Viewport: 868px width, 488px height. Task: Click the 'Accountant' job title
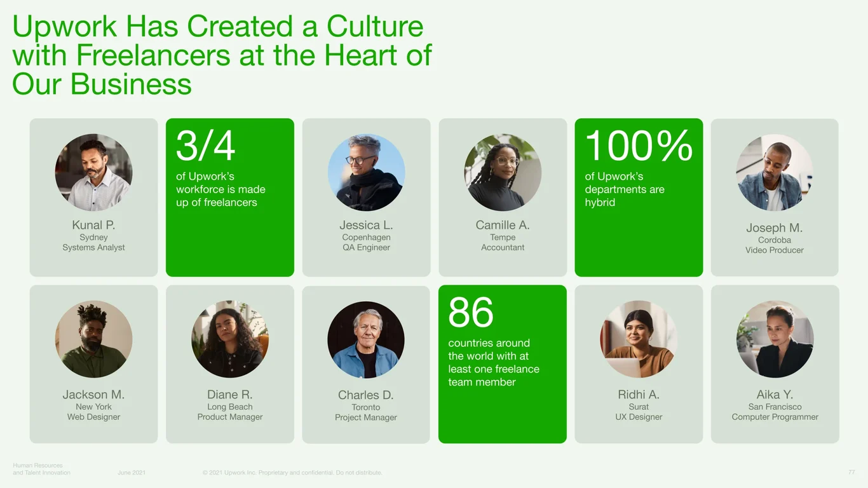[x=503, y=248]
